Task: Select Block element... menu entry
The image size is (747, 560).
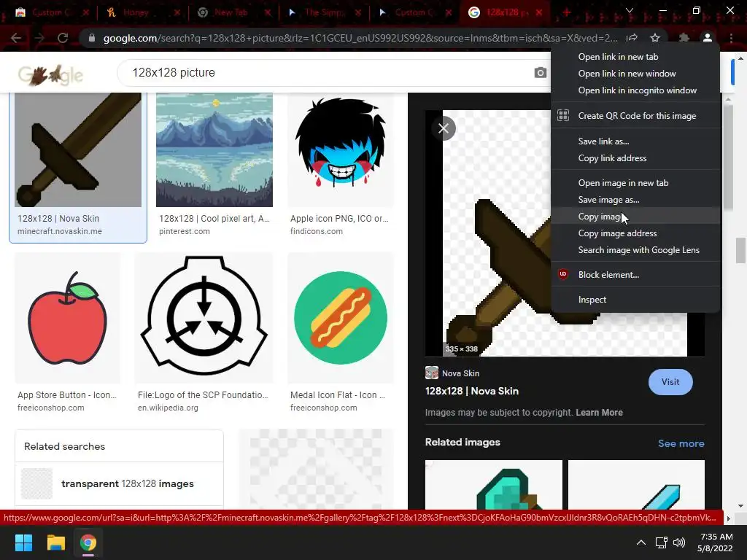Action: pos(635,275)
